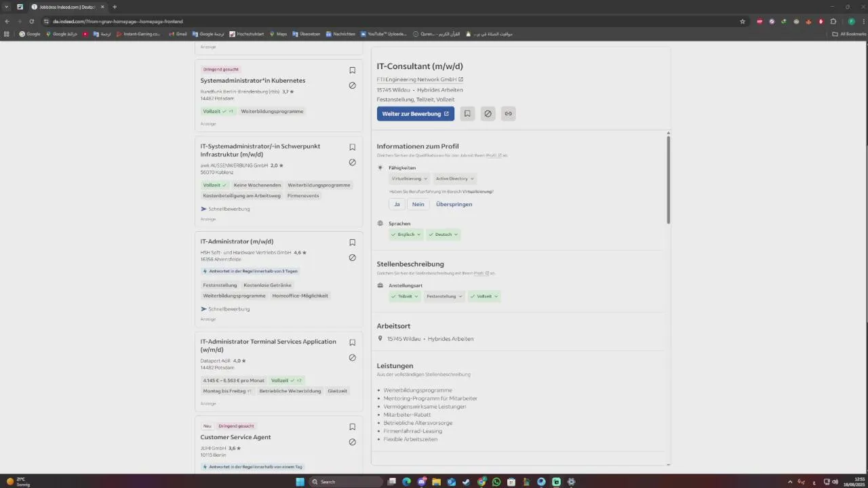Image resolution: width=868 pixels, height=488 pixels.
Task: Open the Customer Service Agent job title
Action: tap(235, 437)
